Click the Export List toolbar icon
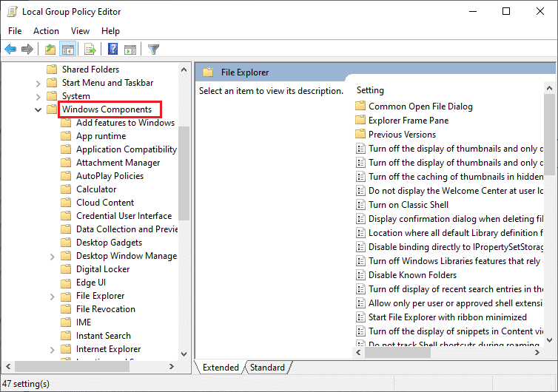558x392 pixels. coord(90,49)
